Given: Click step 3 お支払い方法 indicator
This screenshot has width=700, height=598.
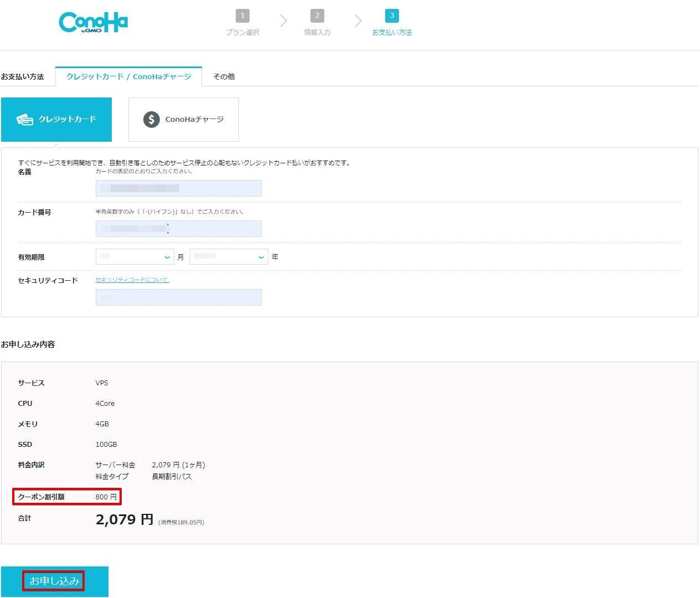Looking at the screenshot, I should (392, 23).
